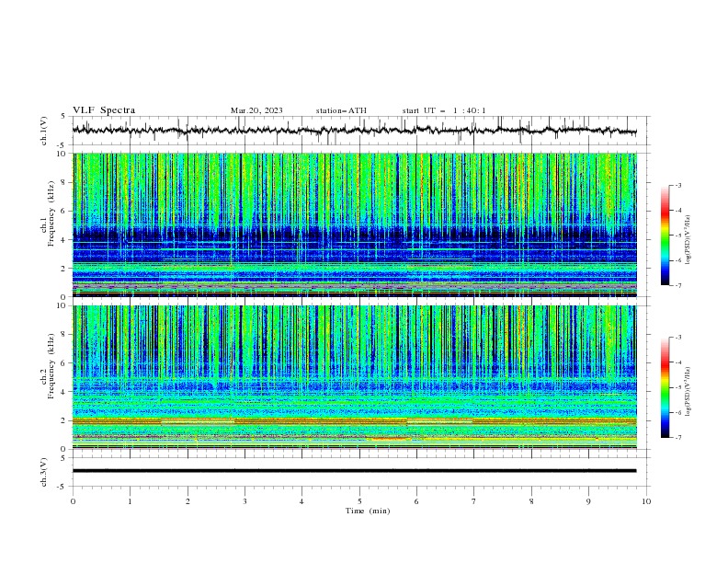Click the lower color scale bar for ch.2
Viewport: 728px width, 563px height.
pyautogui.click(x=665, y=387)
